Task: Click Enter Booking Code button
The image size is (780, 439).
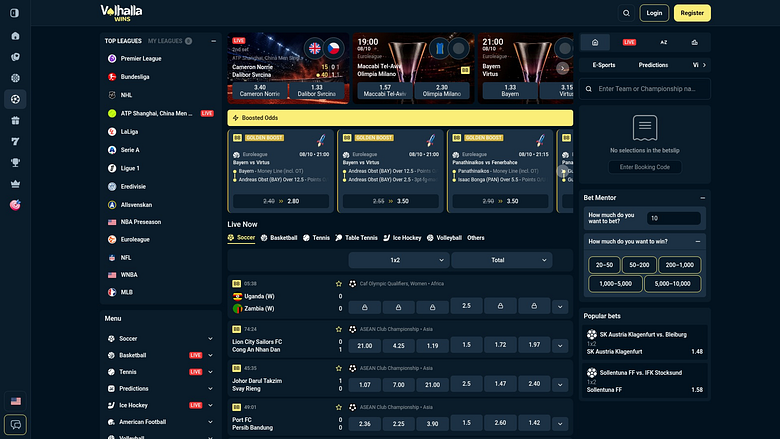Action: point(645,167)
